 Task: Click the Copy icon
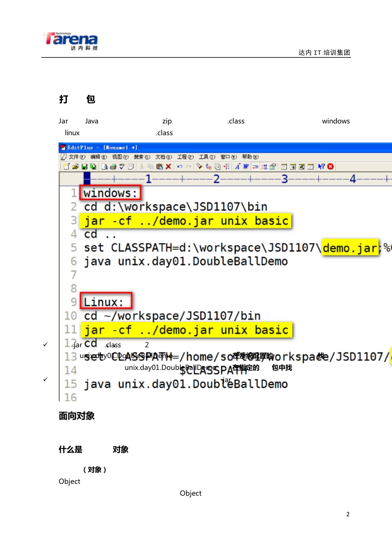pyautogui.click(x=151, y=166)
